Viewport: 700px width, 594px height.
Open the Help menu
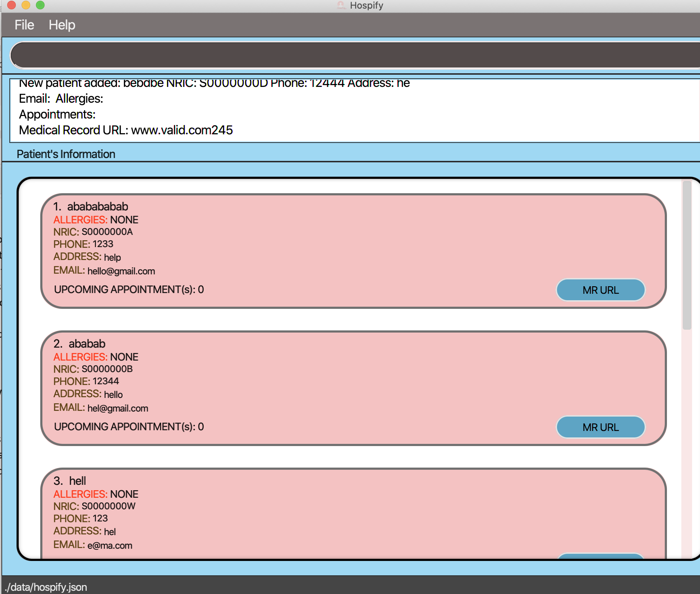(62, 25)
